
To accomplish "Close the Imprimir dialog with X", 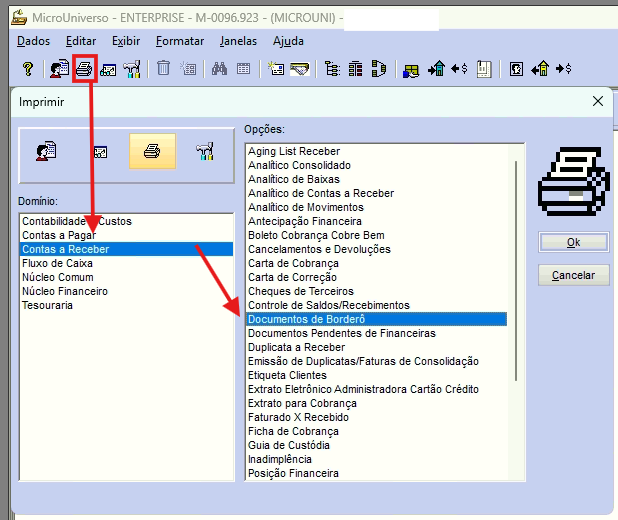I will coord(598,101).
